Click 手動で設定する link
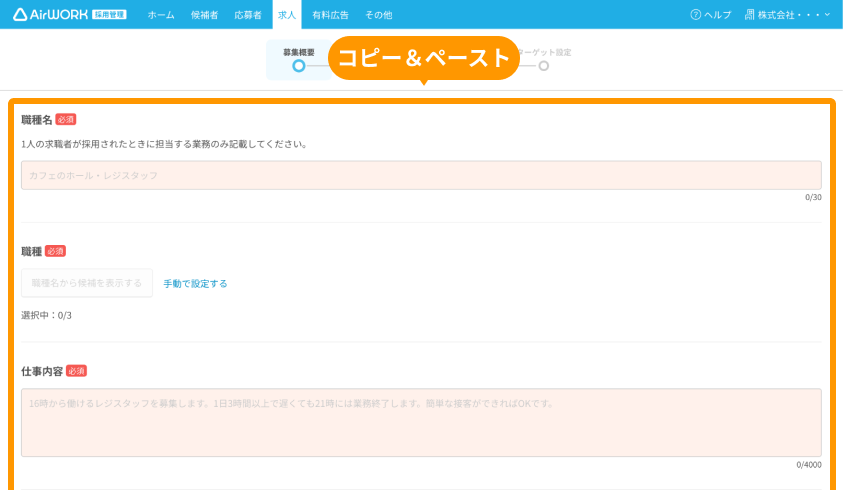This screenshot has height=490, width=848. tap(195, 283)
